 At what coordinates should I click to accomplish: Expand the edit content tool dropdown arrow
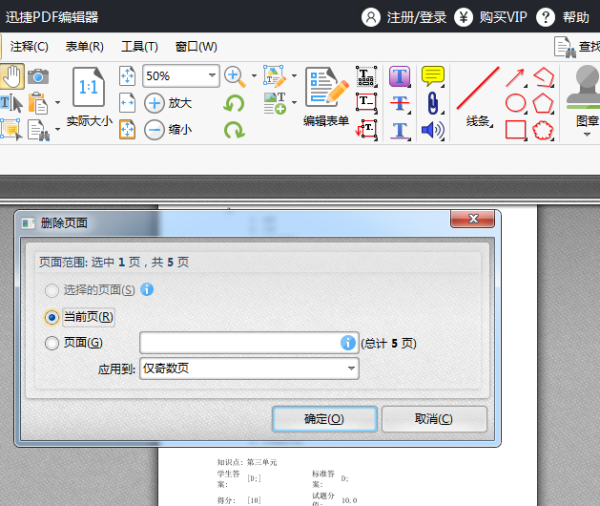coord(294,75)
